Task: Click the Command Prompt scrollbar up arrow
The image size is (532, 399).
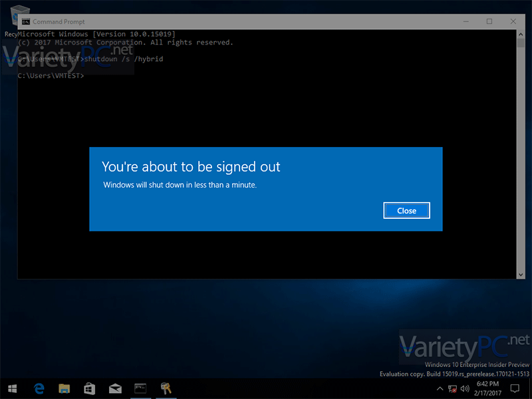Action: click(x=521, y=34)
